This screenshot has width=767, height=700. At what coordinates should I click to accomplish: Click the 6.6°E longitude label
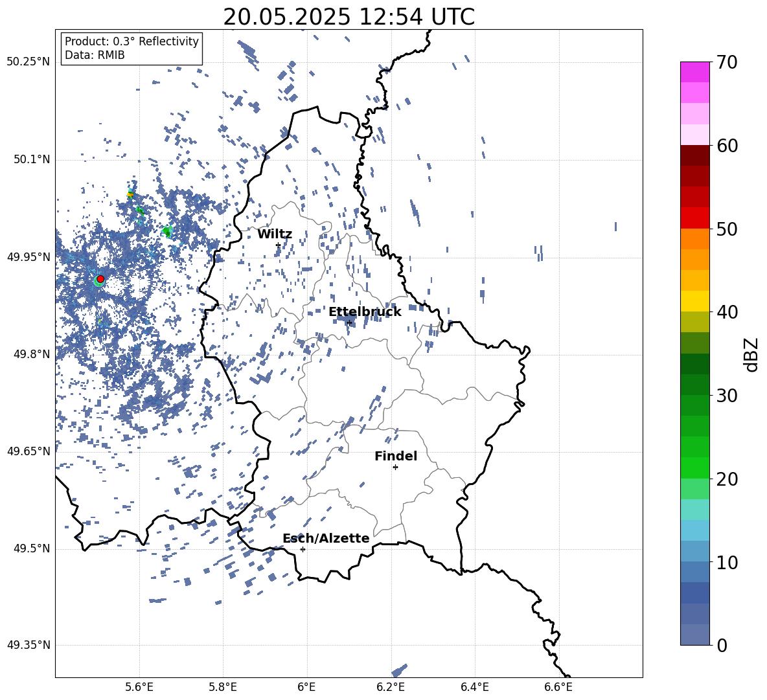click(558, 687)
